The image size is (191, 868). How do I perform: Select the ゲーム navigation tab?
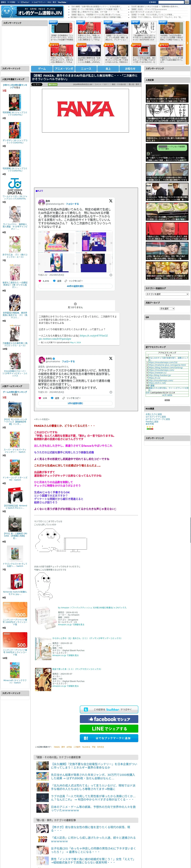pos(42,69)
